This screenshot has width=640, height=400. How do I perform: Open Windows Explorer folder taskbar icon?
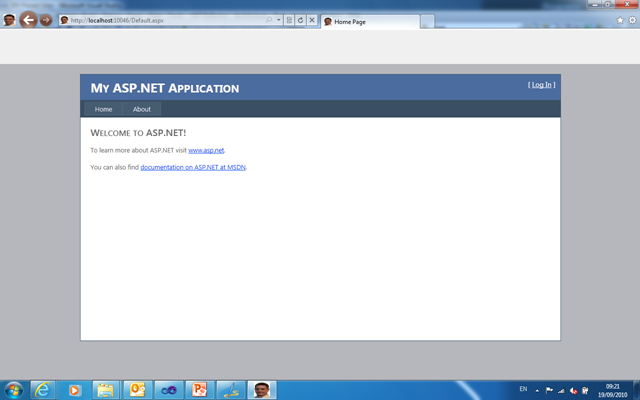tap(105, 390)
